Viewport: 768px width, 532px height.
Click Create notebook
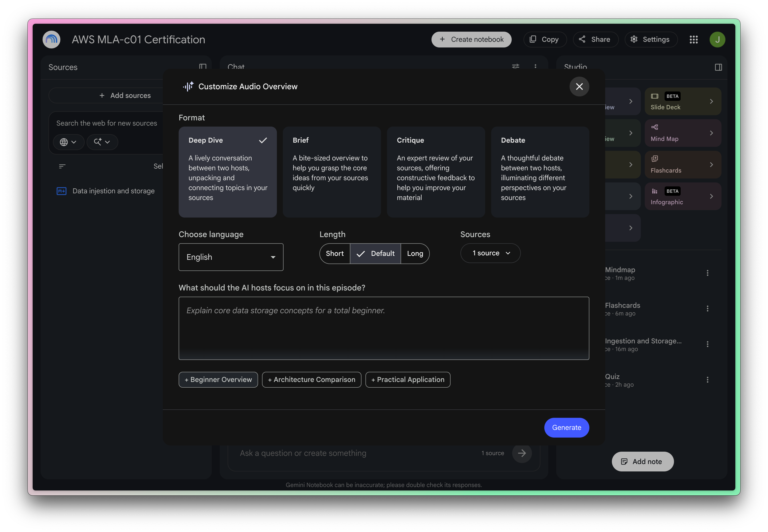click(471, 39)
